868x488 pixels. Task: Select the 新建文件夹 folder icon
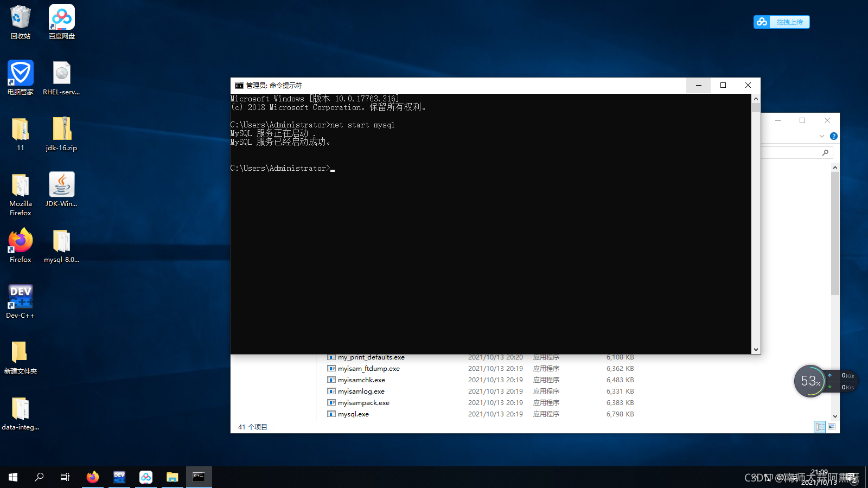[x=21, y=357]
